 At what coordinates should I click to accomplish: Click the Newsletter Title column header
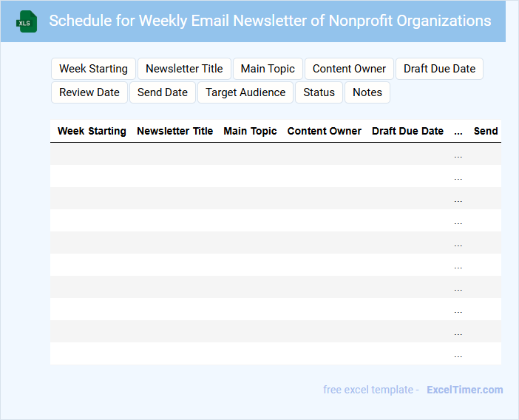click(174, 131)
